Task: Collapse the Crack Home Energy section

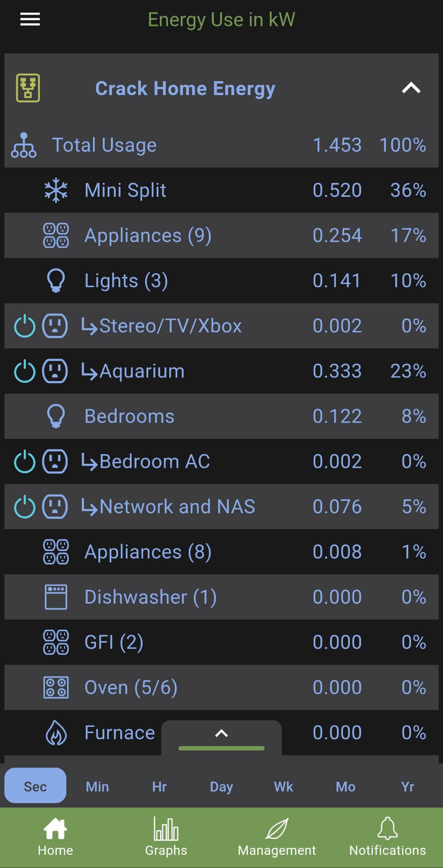Action: [x=411, y=88]
